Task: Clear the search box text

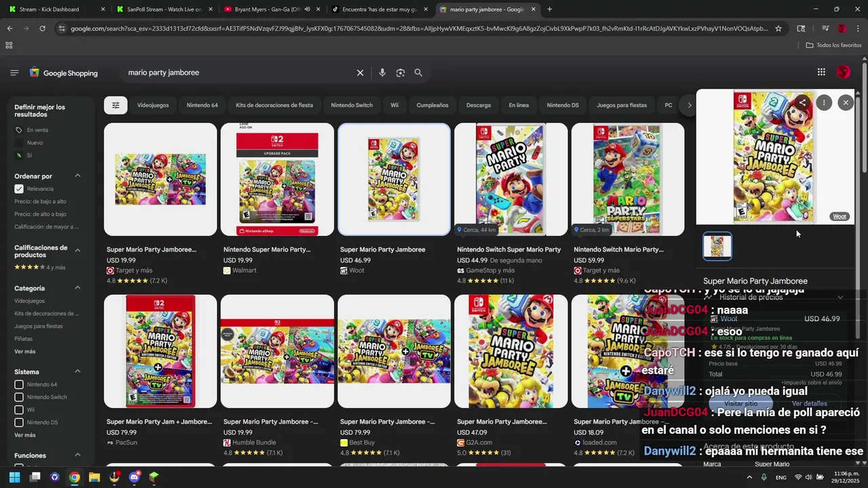Action: coord(360,73)
